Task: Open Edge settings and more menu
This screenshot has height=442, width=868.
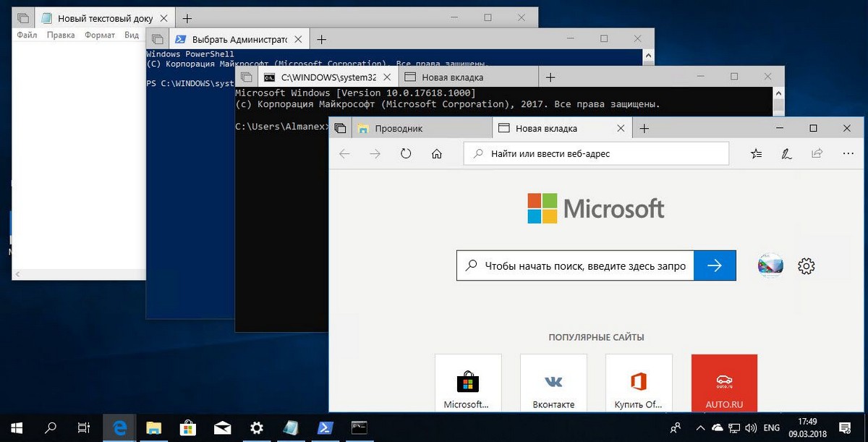Action: tap(848, 153)
